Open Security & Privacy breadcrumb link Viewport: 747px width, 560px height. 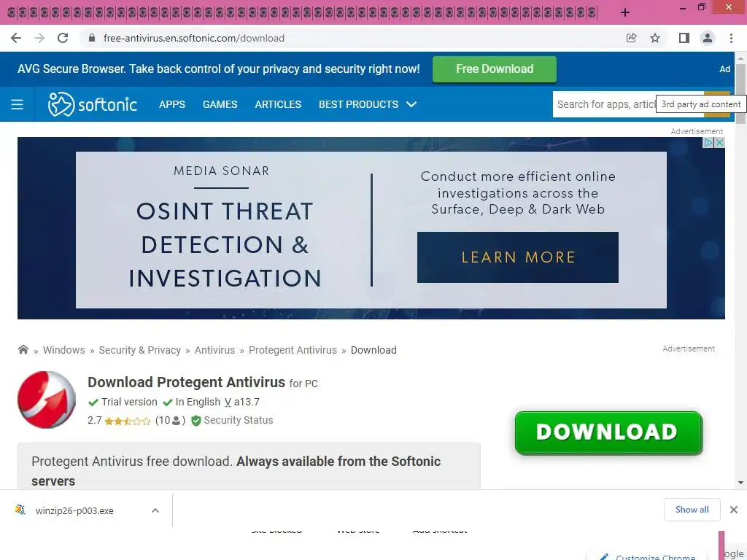139,350
